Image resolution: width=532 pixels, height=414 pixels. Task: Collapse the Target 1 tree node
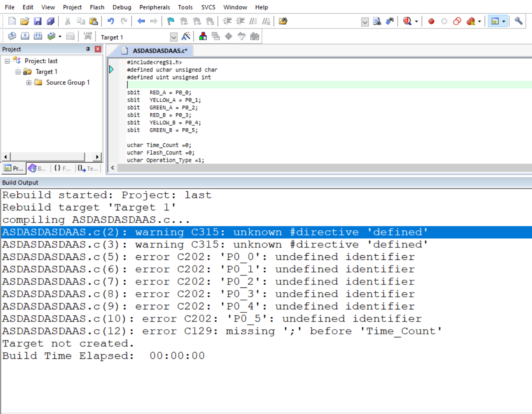click(18, 72)
